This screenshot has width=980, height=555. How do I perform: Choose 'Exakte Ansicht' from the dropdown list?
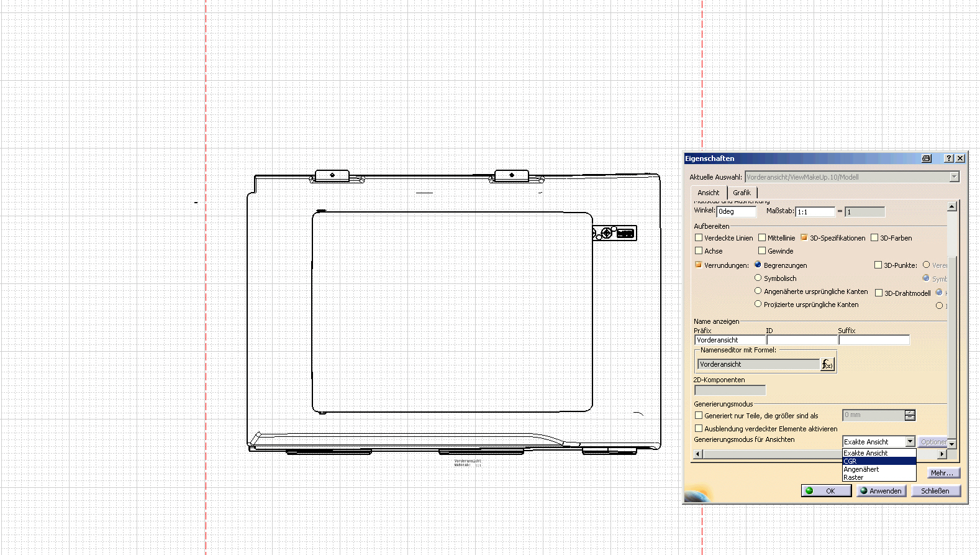[879, 453]
